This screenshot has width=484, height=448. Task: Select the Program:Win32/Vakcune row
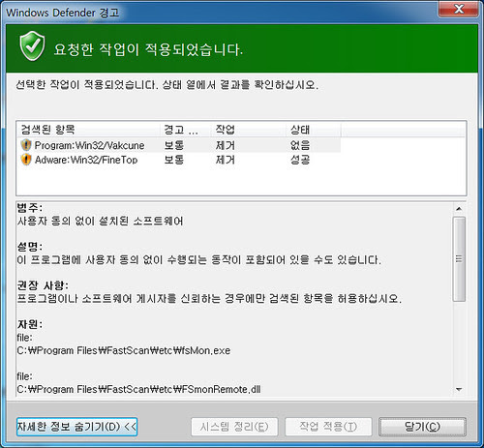click(179, 145)
